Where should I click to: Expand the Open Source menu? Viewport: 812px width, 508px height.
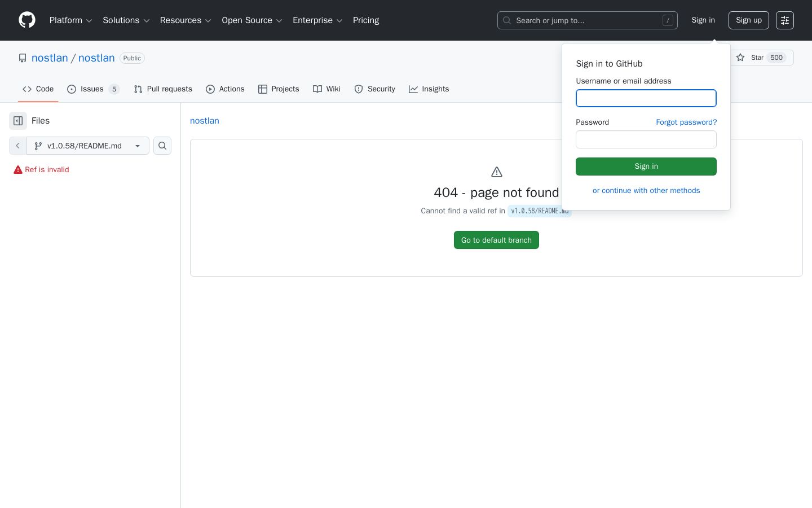252,20
